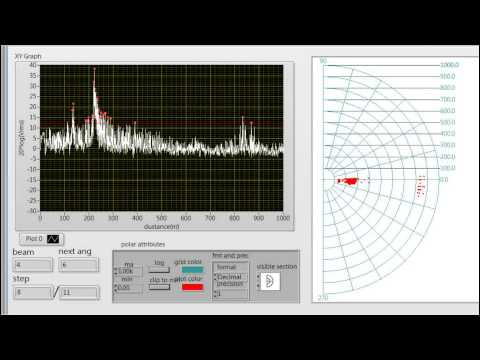Click the step current value field

33,293
